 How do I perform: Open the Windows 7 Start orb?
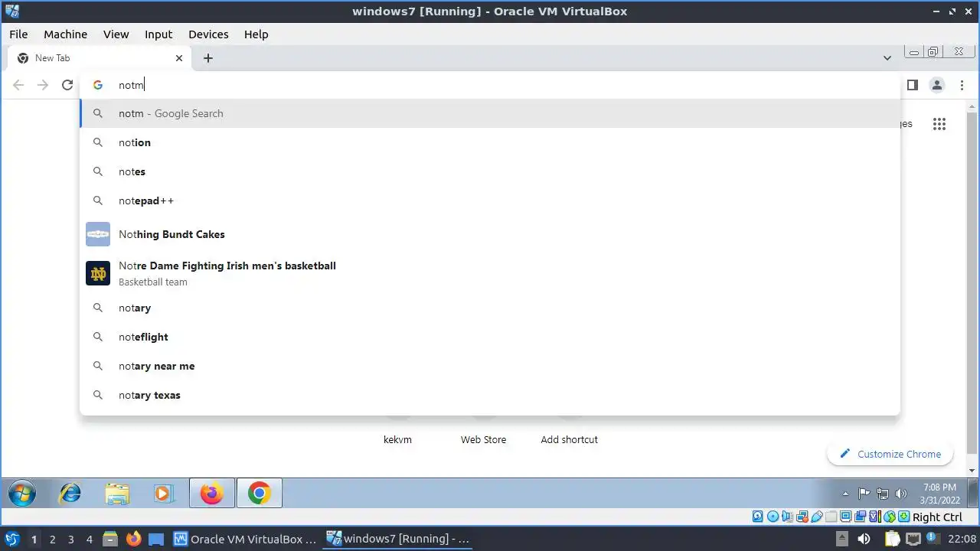click(x=22, y=494)
